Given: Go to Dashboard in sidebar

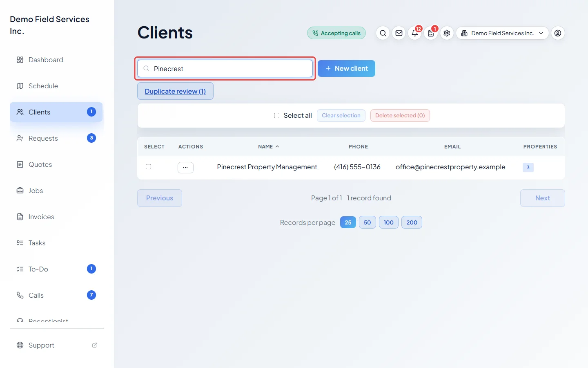Looking at the screenshot, I should [56, 60].
